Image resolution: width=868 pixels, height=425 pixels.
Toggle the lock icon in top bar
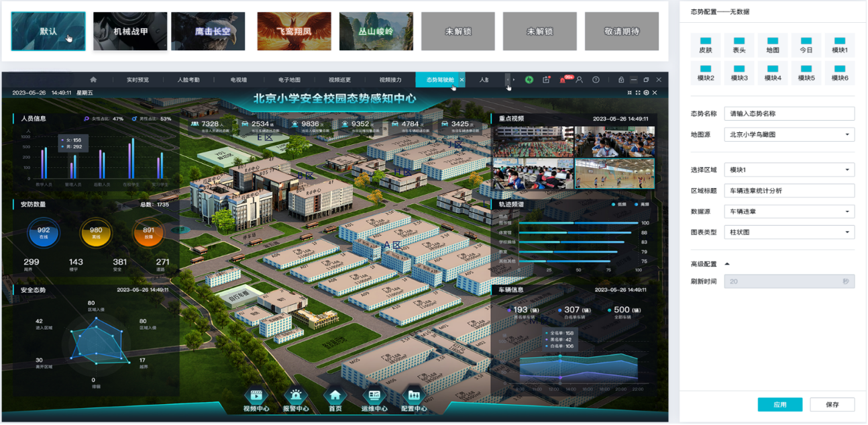621,80
